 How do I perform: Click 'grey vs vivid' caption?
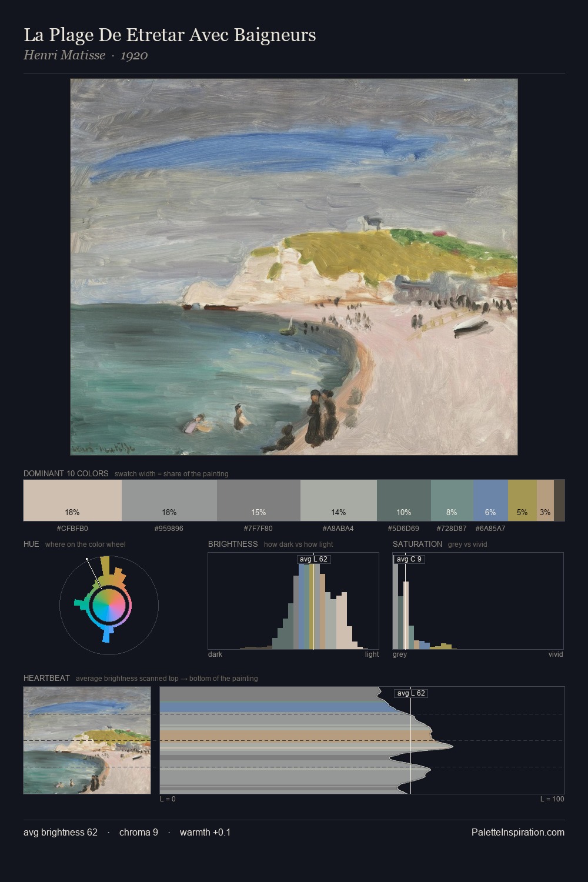(x=467, y=544)
